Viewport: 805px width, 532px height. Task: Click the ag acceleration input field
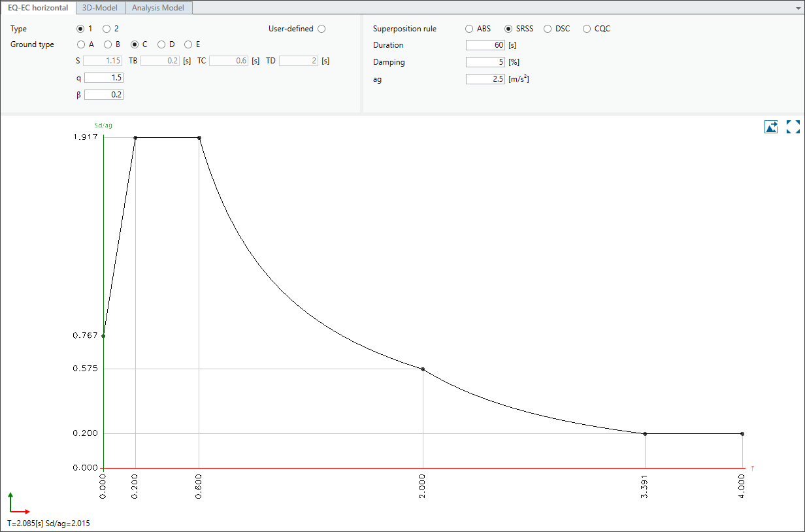click(485, 79)
